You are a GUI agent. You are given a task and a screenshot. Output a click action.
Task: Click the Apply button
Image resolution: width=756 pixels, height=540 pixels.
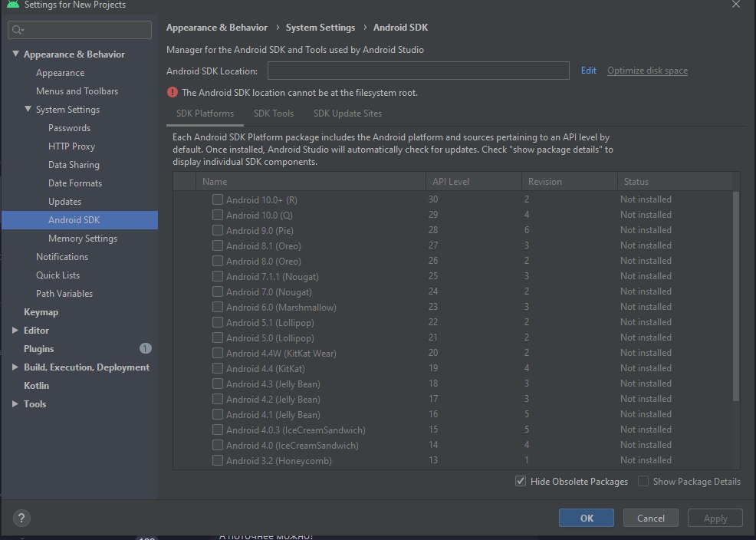click(x=715, y=518)
